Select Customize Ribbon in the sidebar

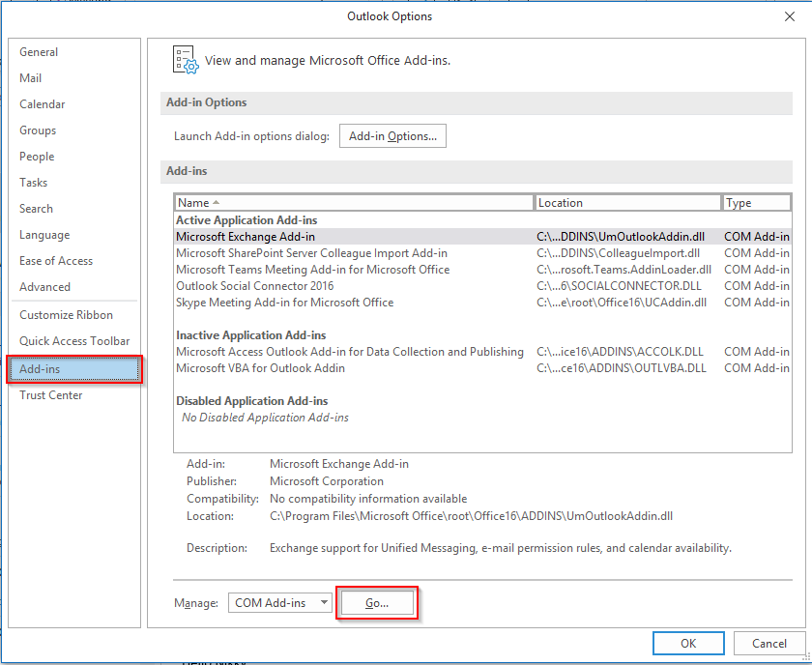60,314
